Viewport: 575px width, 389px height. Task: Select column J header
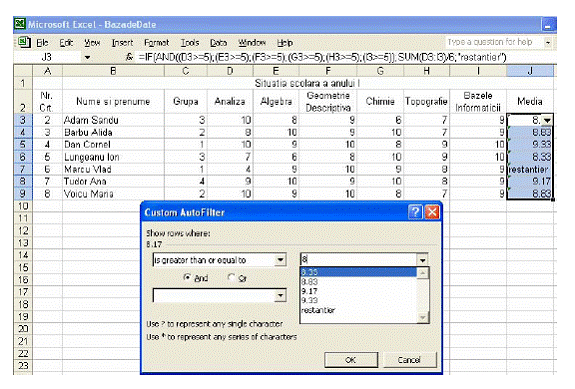pyautogui.click(x=530, y=71)
